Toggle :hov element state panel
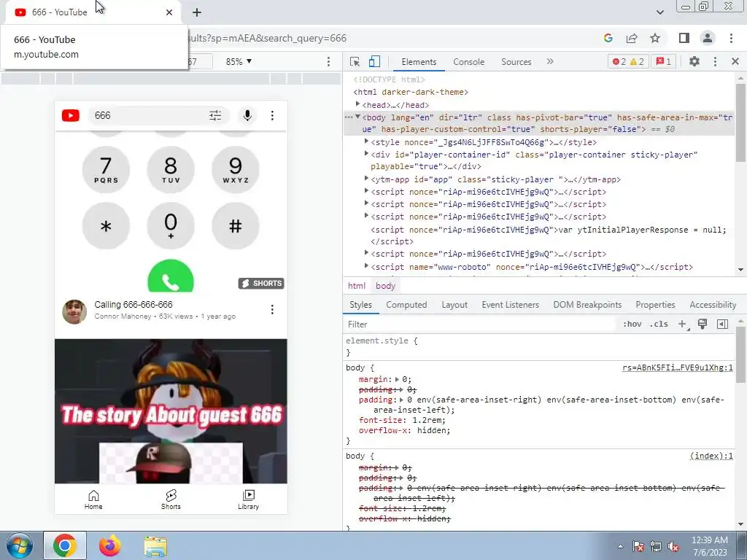Viewport: 747px width, 560px height. tap(632, 324)
